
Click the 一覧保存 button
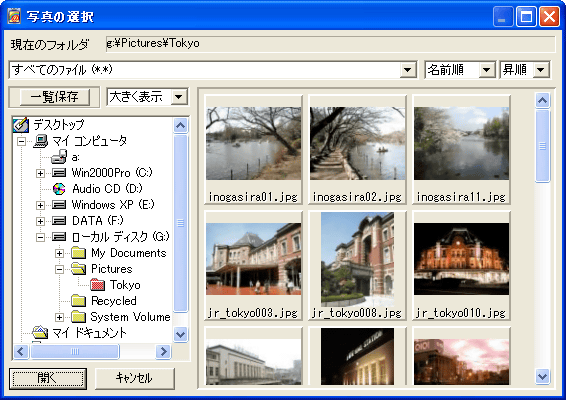55,97
